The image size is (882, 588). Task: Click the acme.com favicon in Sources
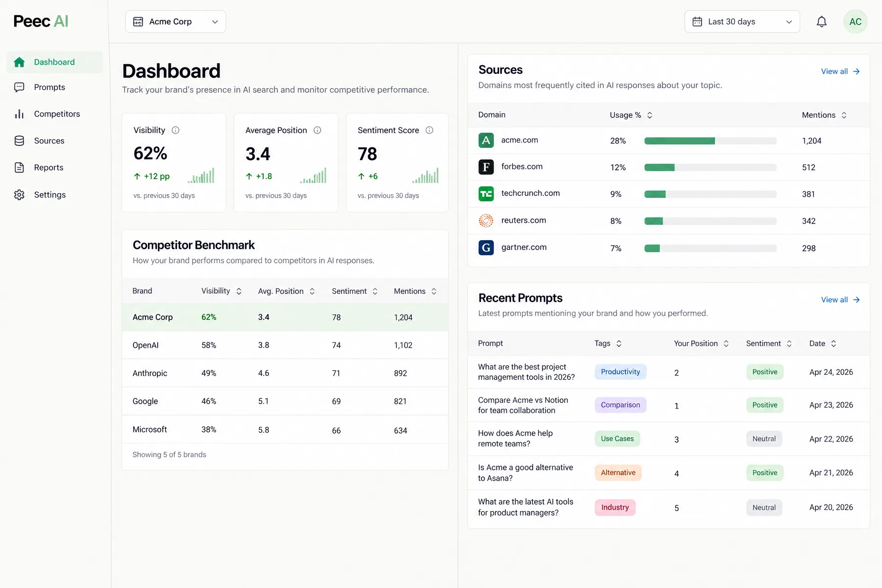click(x=486, y=140)
